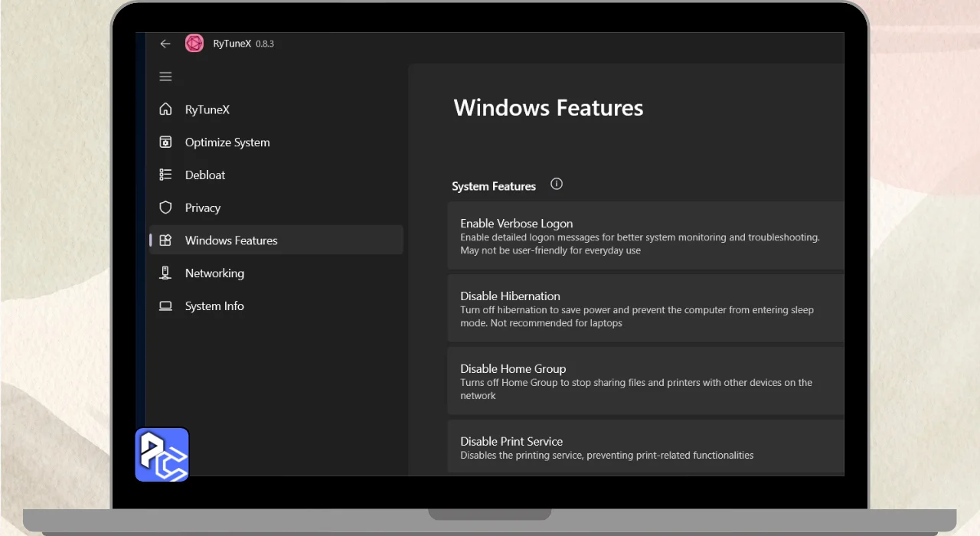Viewport: 980px width, 536px height.
Task: Click the Windows Features page heading
Action: (x=548, y=108)
